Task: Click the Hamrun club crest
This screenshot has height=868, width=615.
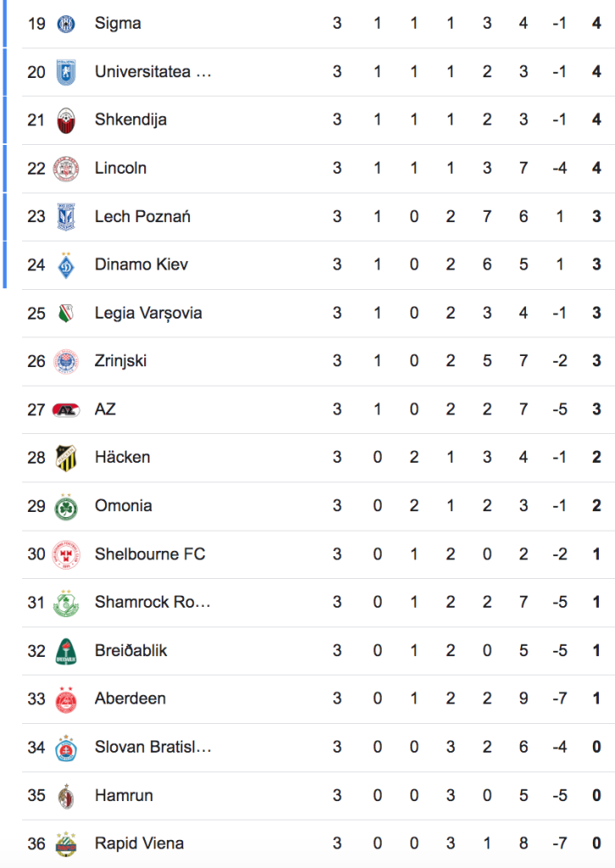Action: 66,796
